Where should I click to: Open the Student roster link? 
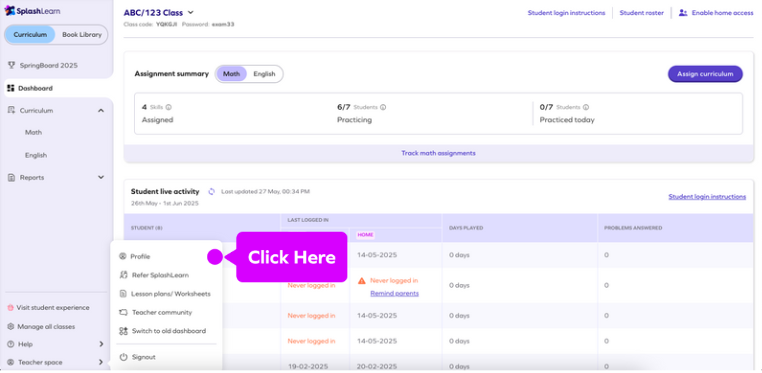(639, 13)
